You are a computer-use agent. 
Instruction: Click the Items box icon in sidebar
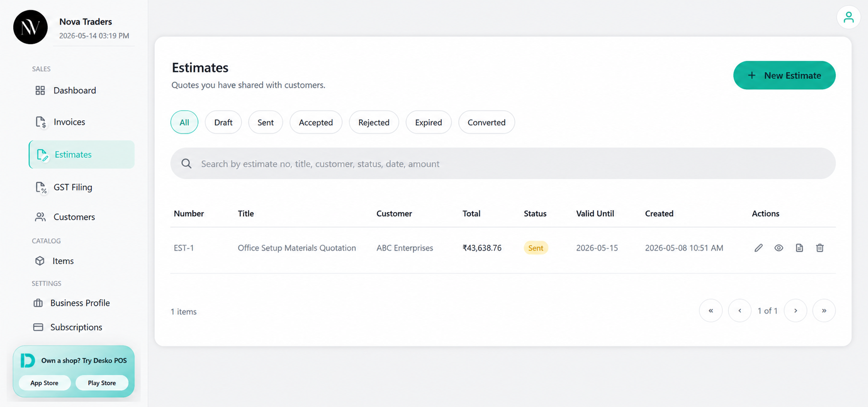40,261
